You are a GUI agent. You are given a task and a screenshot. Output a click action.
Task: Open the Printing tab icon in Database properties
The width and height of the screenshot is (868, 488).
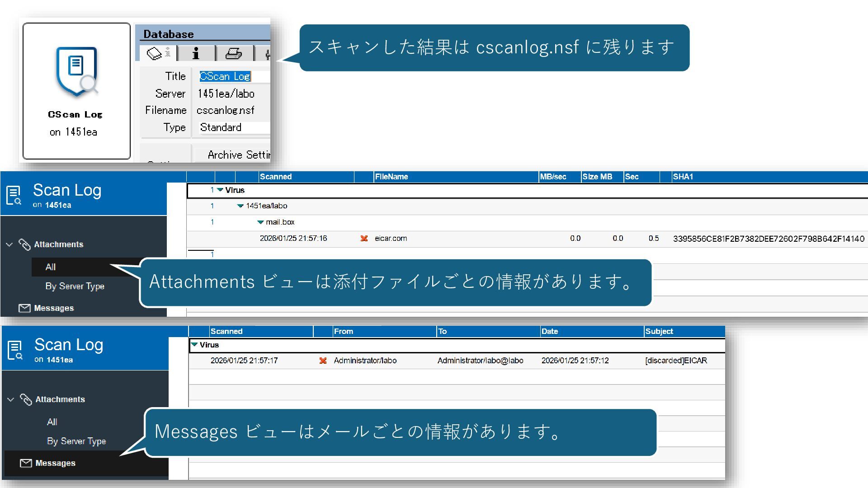[234, 53]
